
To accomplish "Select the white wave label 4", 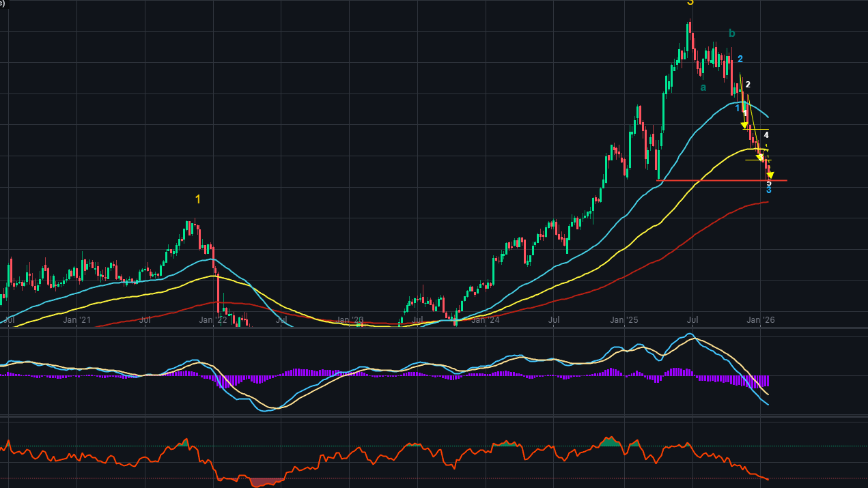I will (x=766, y=135).
